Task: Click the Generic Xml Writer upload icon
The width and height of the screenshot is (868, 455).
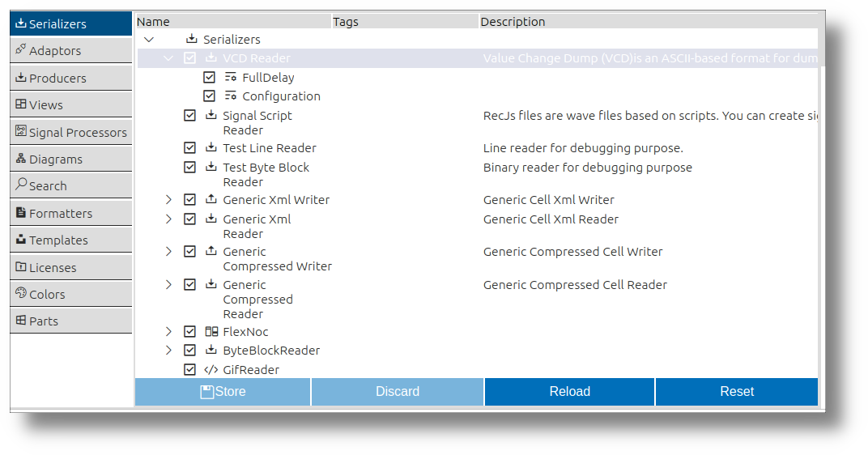Action: point(211,199)
